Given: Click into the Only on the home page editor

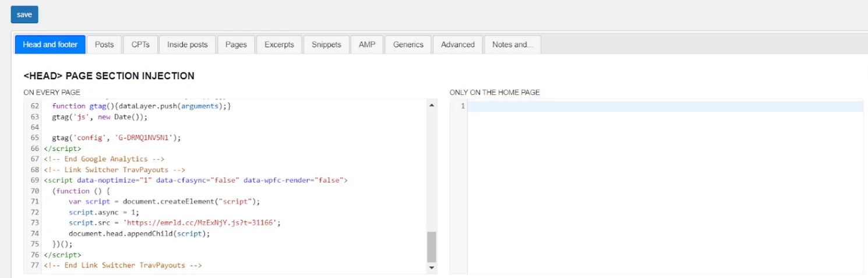Looking at the screenshot, I should click(664, 175).
